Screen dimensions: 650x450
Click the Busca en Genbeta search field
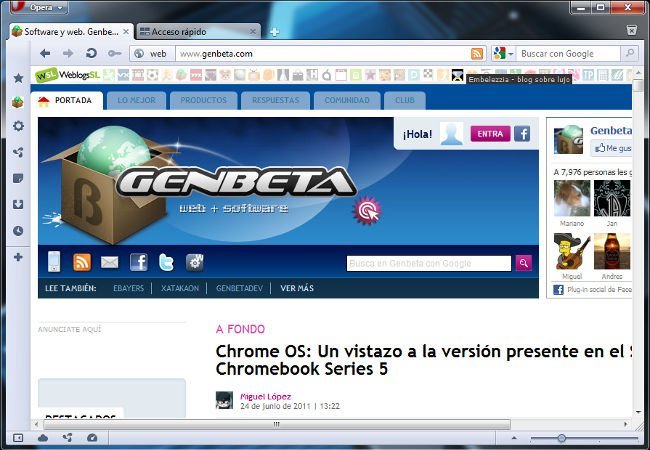coord(429,263)
